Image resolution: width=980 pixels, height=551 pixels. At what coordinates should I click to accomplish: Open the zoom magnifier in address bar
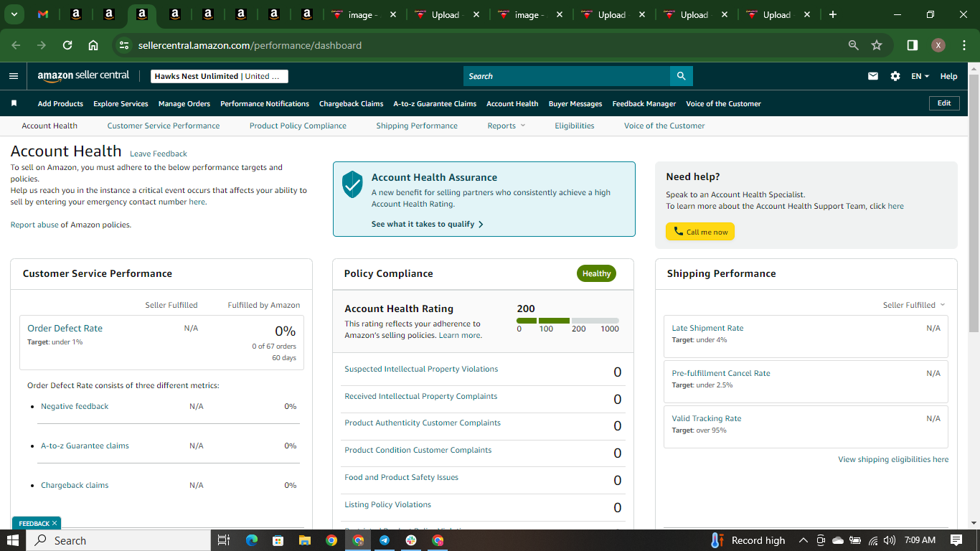click(x=854, y=45)
